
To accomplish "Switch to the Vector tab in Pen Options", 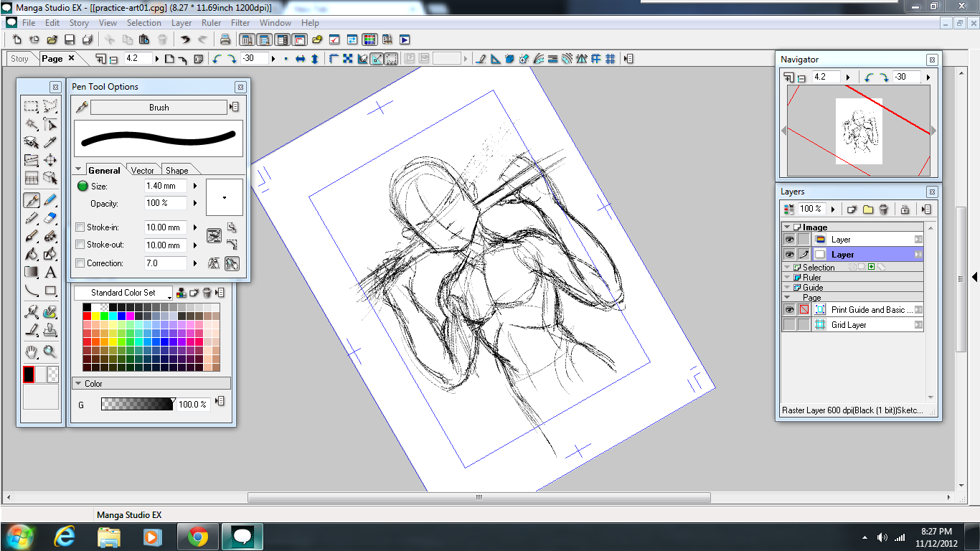I will pyautogui.click(x=143, y=170).
